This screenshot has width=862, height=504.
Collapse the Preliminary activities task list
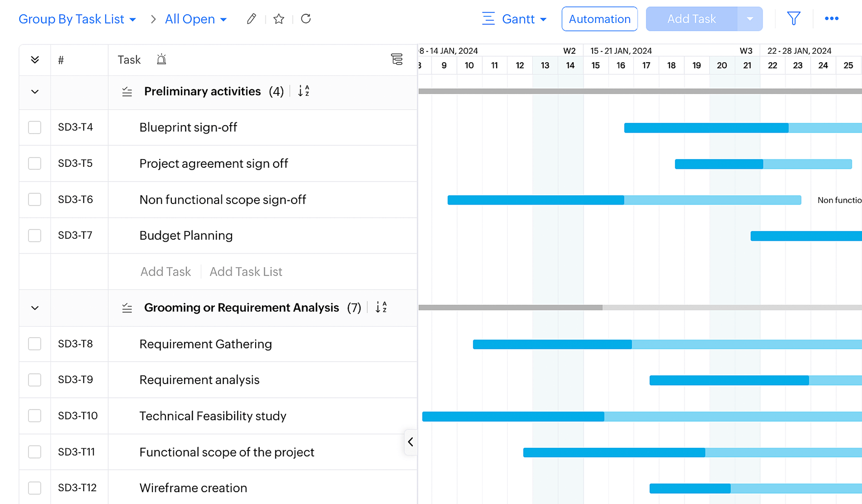[35, 92]
